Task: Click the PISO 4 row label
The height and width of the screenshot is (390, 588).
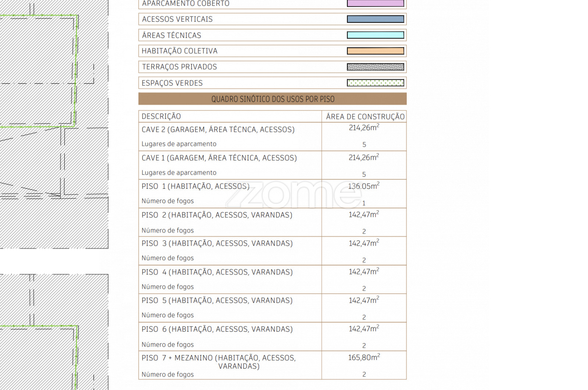Action: 217,272
